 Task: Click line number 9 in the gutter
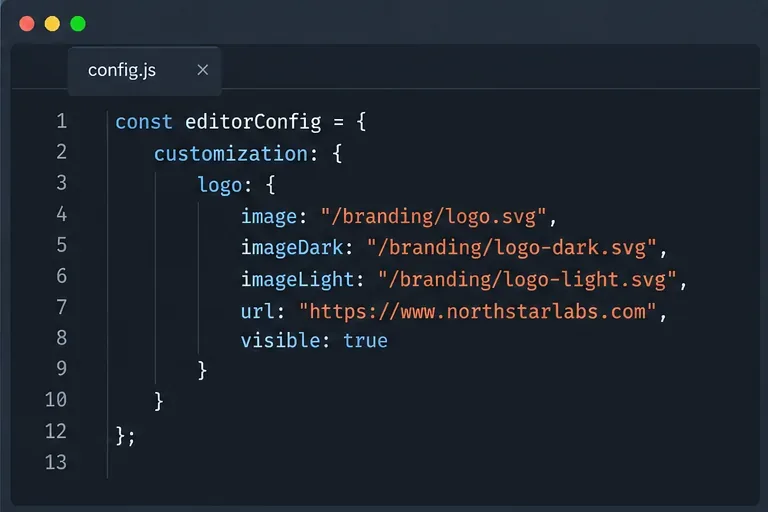coord(61,368)
